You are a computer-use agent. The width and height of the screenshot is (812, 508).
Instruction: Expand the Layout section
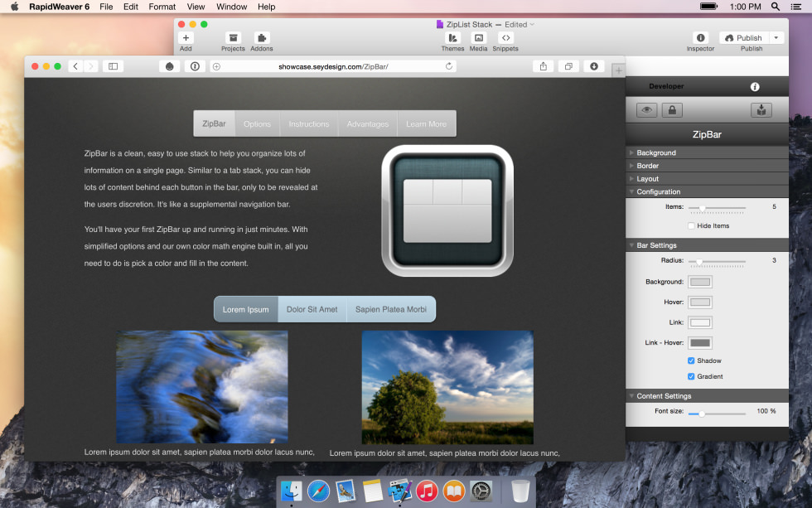pos(707,179)
